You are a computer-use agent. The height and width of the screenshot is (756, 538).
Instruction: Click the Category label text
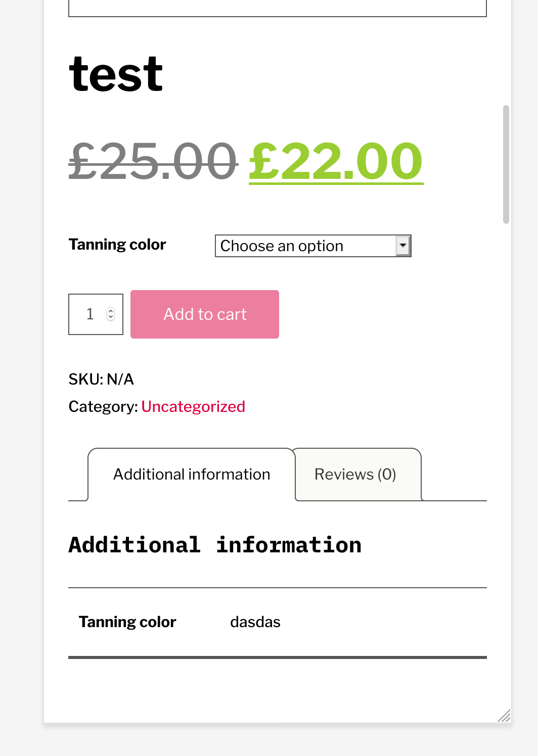103,406
